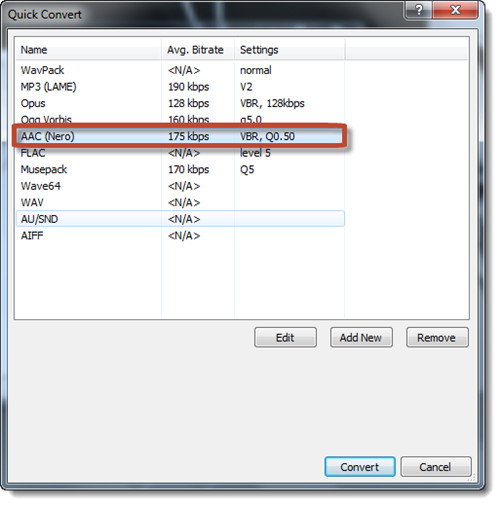
Task: Pick the AU/SND format
Action: (x=180, y=219)
